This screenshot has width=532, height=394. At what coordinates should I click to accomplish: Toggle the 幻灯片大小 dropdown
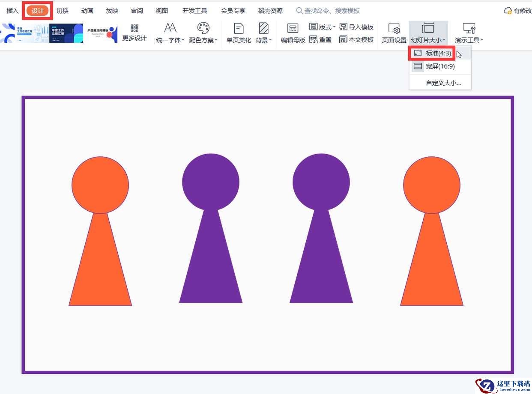pyautogui.click(x=428, y=33)
